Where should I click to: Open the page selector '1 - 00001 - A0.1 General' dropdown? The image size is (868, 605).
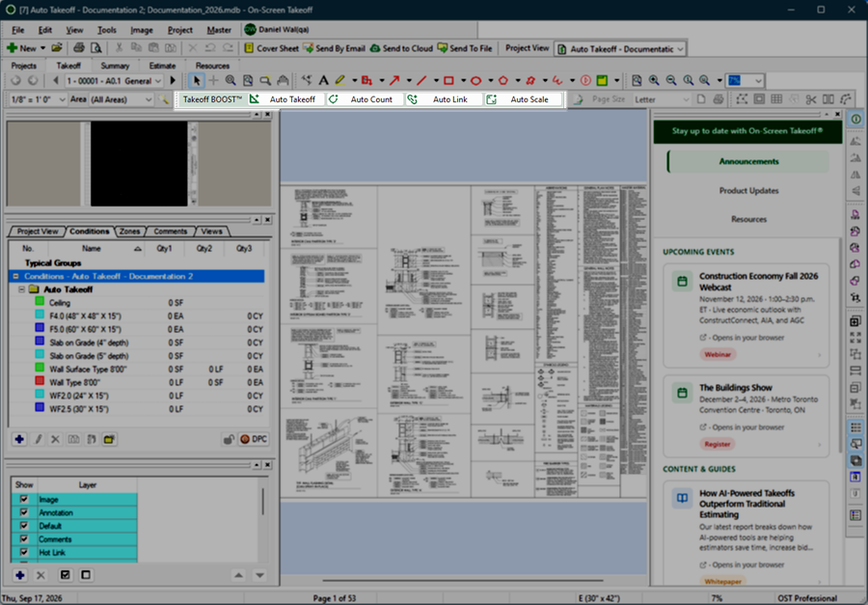click(x=158, y=81)
